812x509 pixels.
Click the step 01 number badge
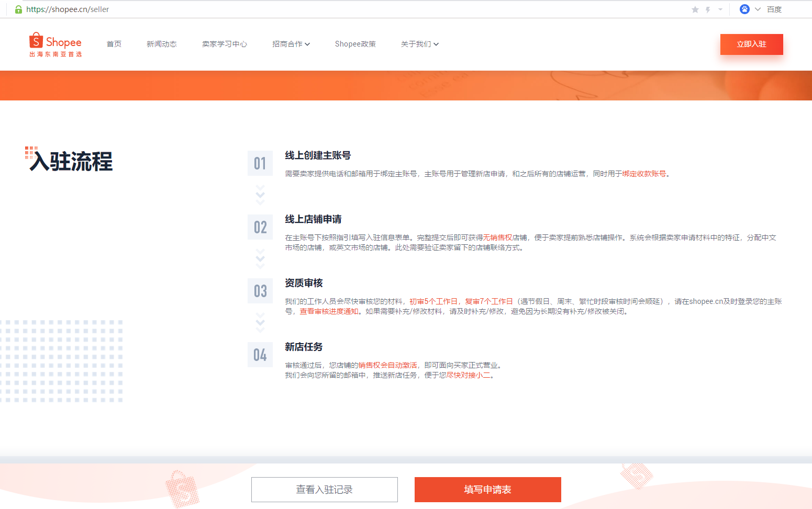[260, 163]
